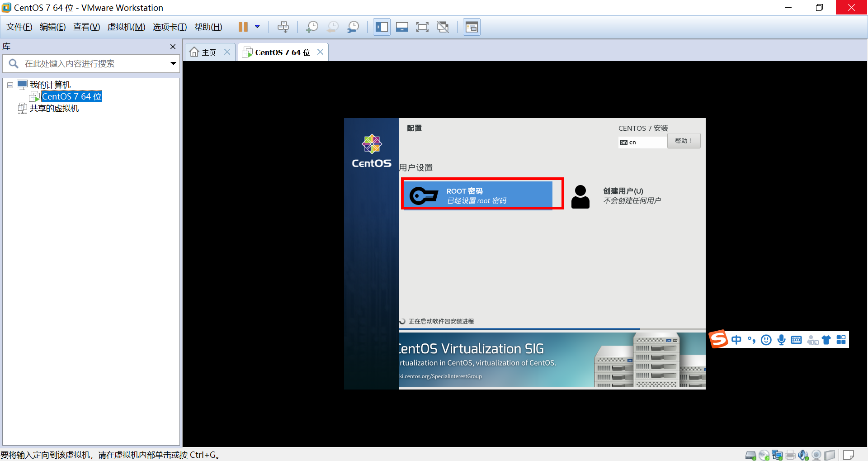Open the snapshot manager

[x=353, y=27]
